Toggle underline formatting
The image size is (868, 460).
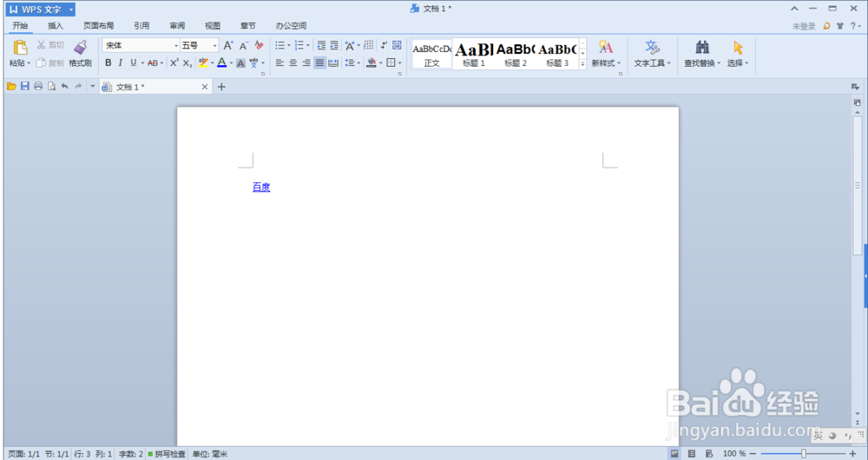[x=134, y=63]
